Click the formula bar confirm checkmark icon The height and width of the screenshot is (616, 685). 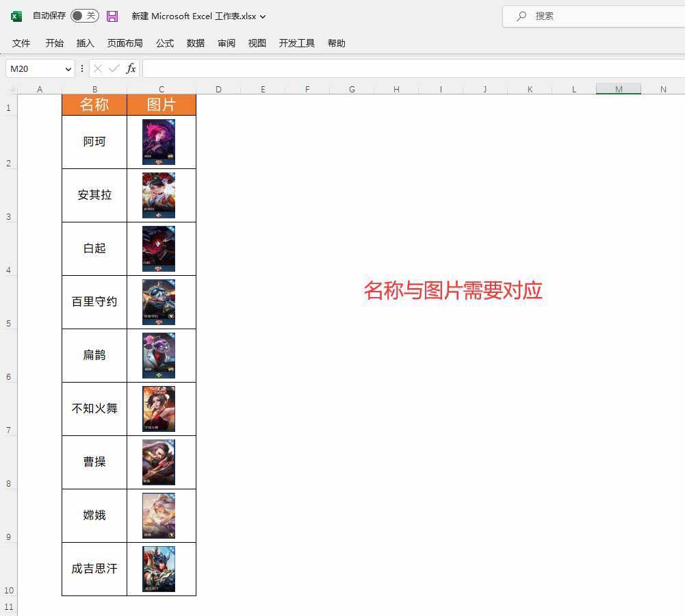114,68
